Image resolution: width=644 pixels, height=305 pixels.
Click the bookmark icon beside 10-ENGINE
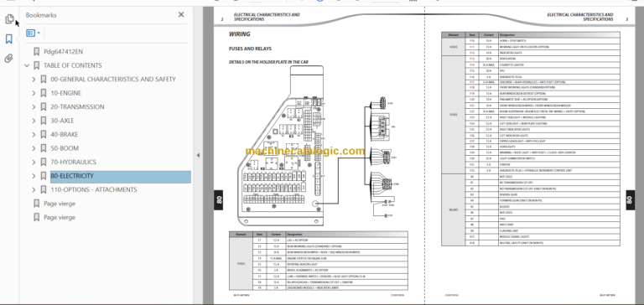[x=43, y=93]
